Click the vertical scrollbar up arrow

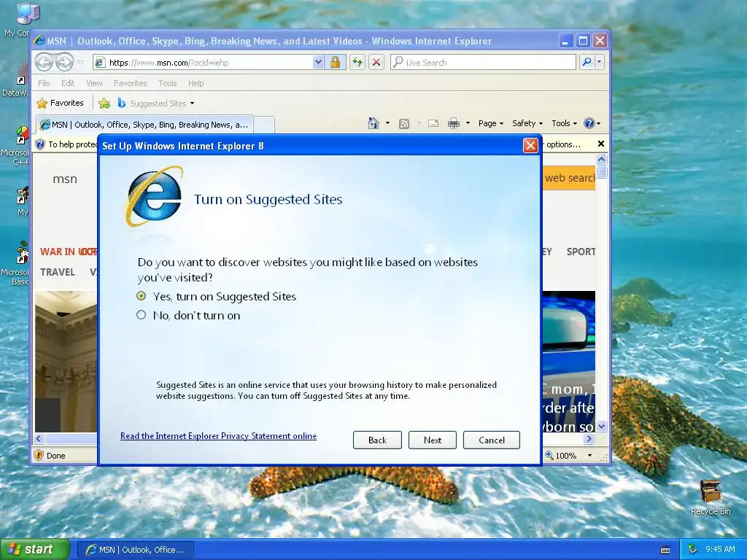tap(601, 160)
